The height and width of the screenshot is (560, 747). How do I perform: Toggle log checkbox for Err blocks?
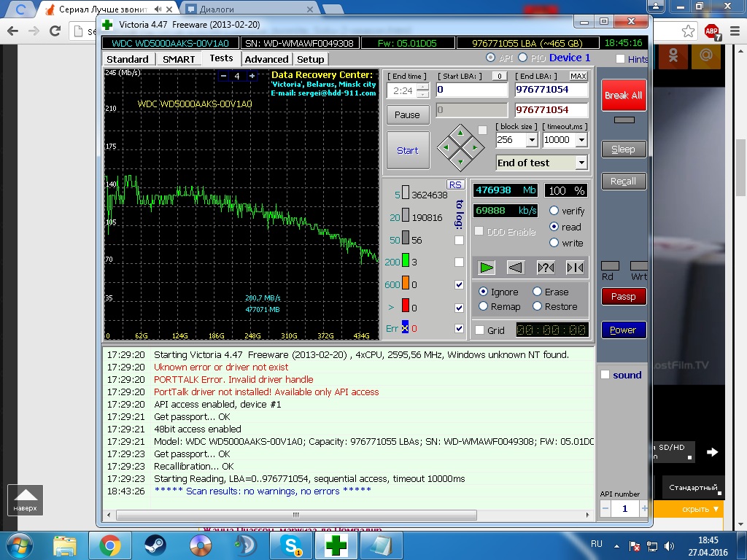pyautogui.click(x=460, y=328)
